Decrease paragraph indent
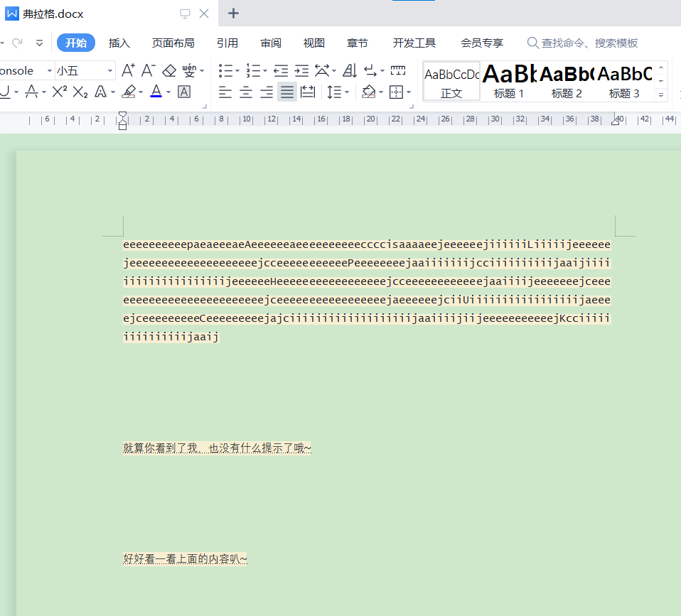The image size is (681, 616). [281, 70]
